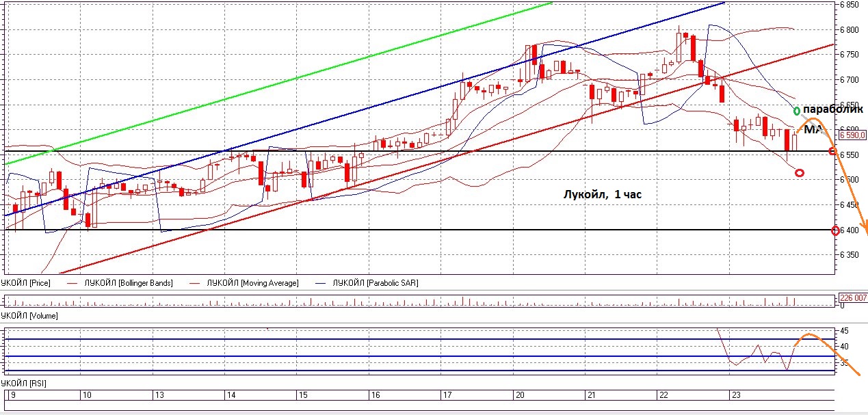The height and width of the screenshot is (415, 868).
Task: Click date label 23 on time axis
Action: [735, 395]
